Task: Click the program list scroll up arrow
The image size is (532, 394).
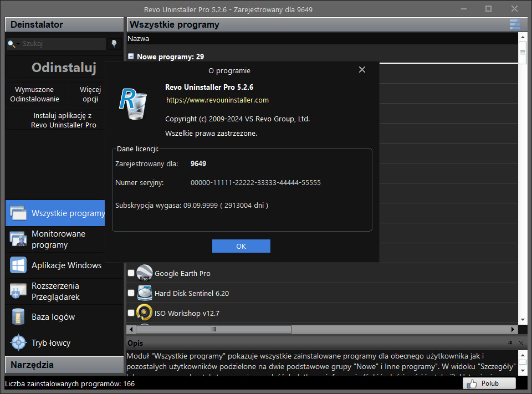Action: tap(523, 37)
